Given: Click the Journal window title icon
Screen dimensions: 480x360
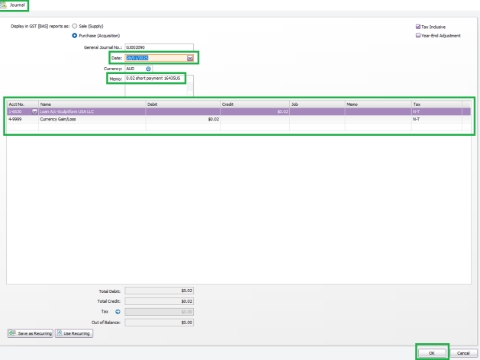Looking at the screenshot, I should [x=4, y=5].
